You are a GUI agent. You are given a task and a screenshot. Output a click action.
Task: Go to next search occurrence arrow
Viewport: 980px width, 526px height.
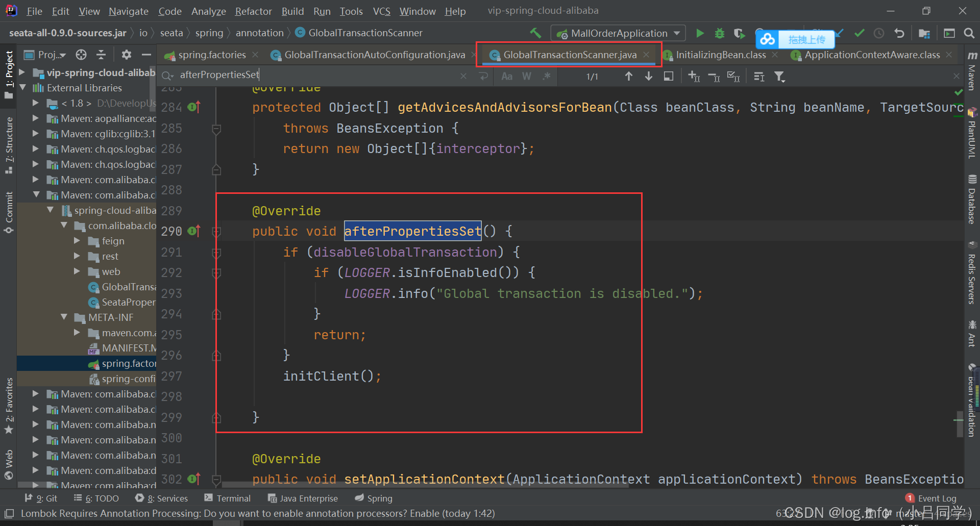coord(649,76)
